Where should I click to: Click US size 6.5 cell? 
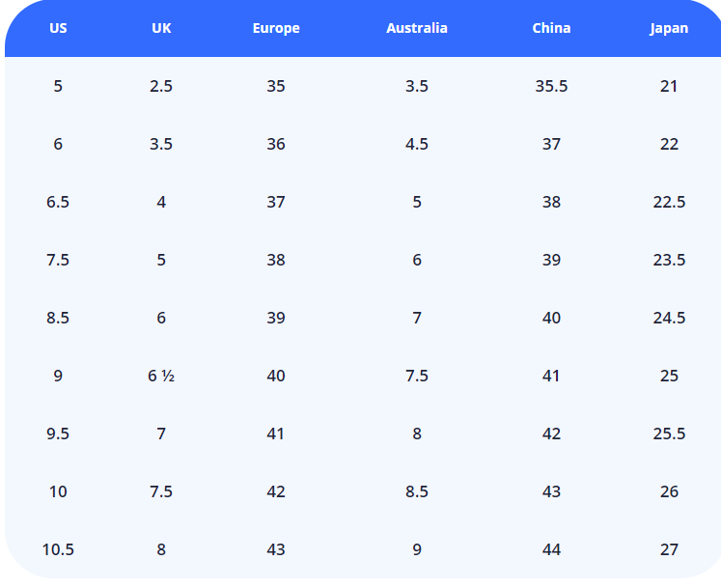click(x=58, y=202)
